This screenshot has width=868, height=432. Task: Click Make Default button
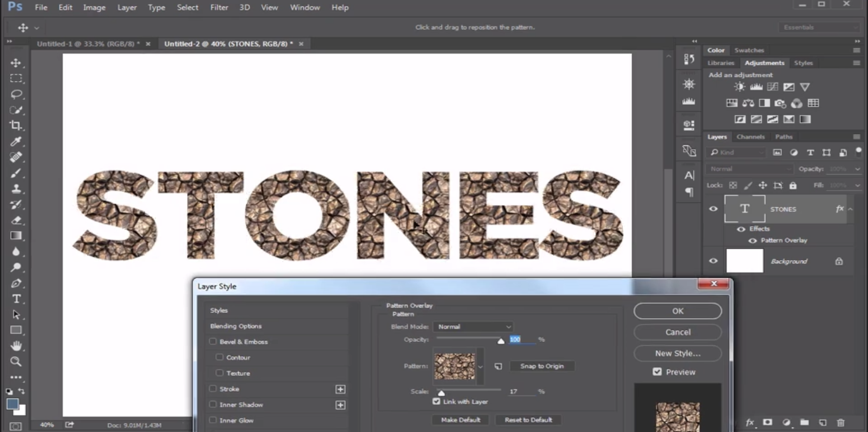point(460,420)
